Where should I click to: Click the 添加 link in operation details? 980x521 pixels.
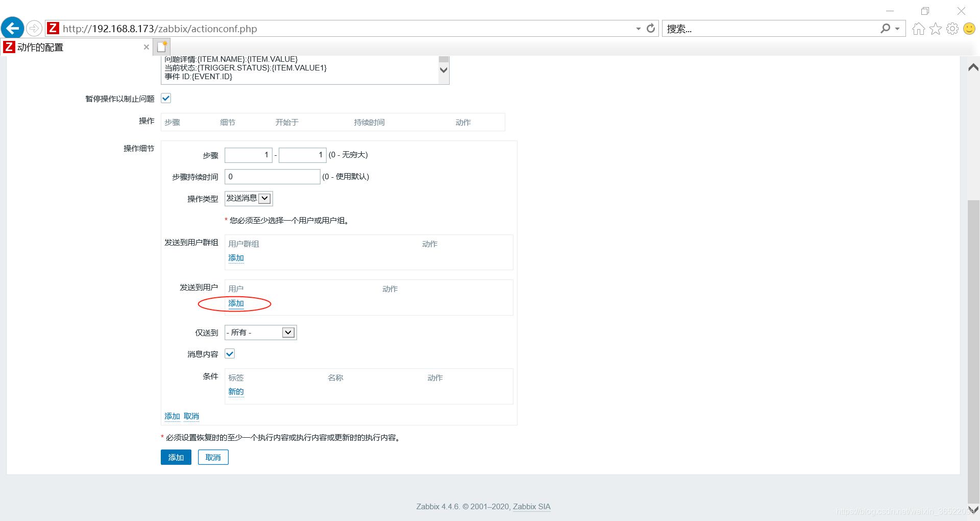tap(172, 416)
